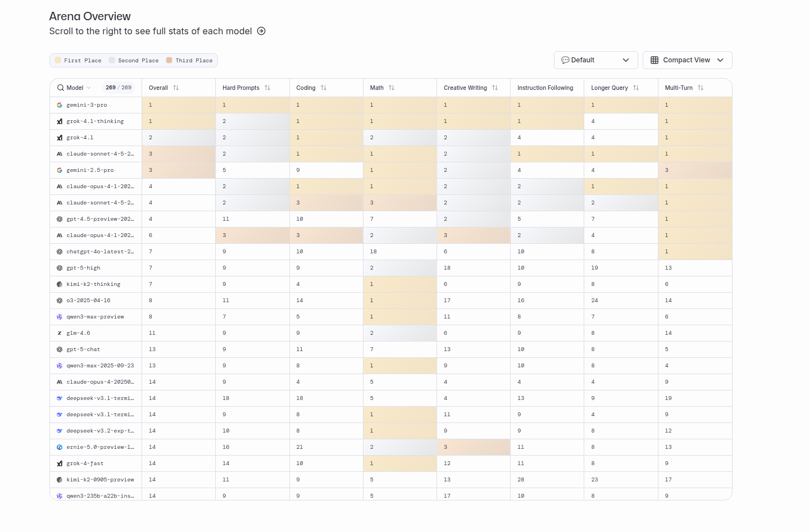This screenshot has width=809, height=532.
Task: Select the qwen3-max-preview model name
Action: point(95,317)
